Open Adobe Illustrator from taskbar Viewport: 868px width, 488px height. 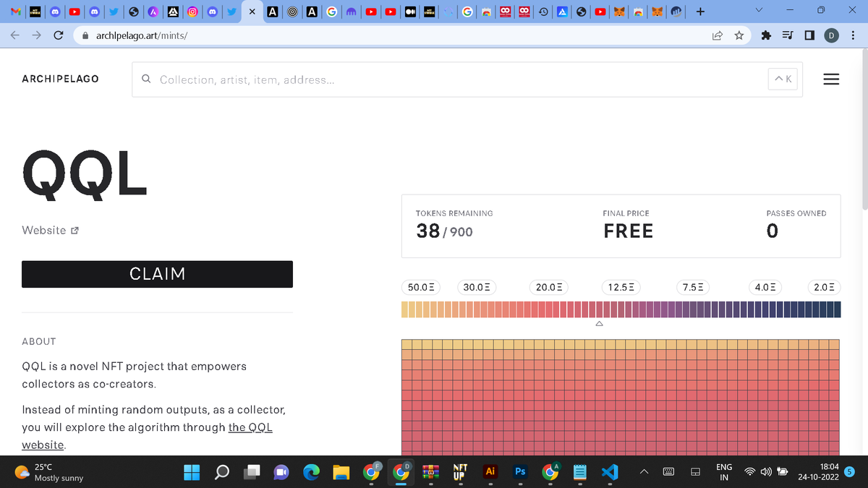(490, 472)
